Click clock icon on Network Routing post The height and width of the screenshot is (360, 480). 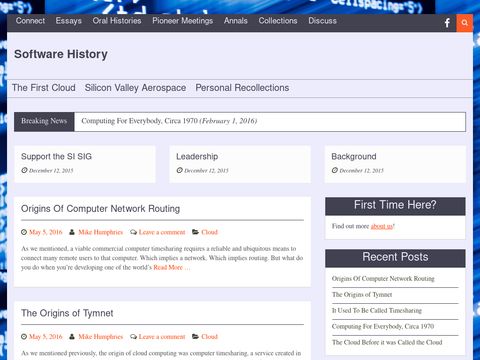click(x=24, y=232)
